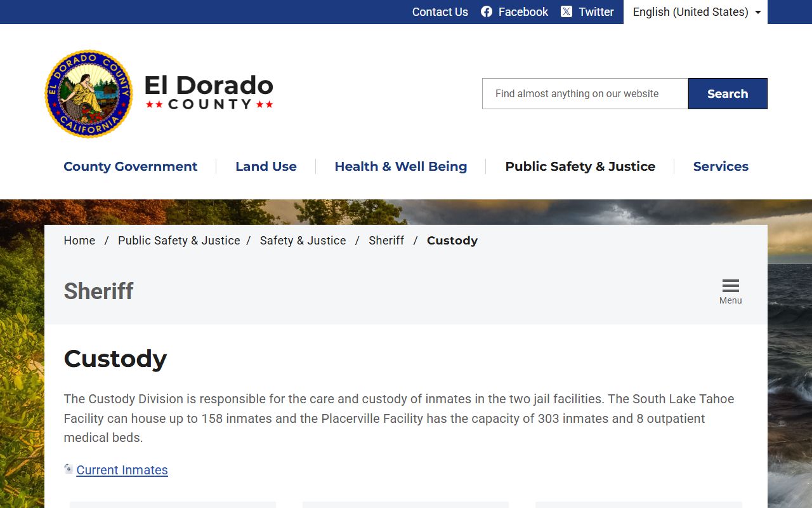
Task: Open the English (United States) language dropdown
Action: (x=695, y=12)
